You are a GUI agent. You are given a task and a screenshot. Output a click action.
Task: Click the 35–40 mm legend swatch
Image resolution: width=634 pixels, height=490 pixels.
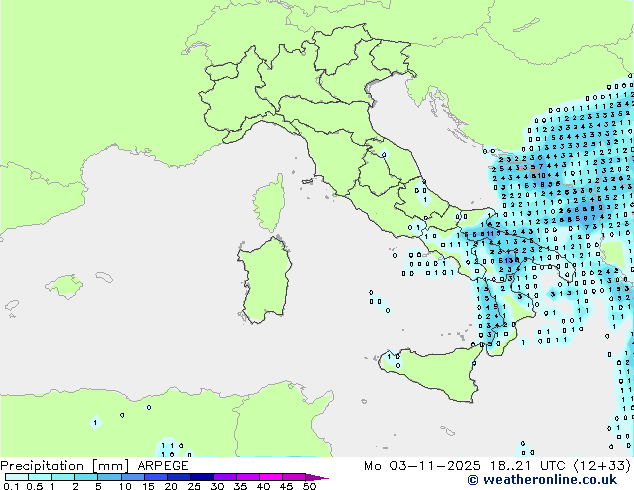coord(247,477)
